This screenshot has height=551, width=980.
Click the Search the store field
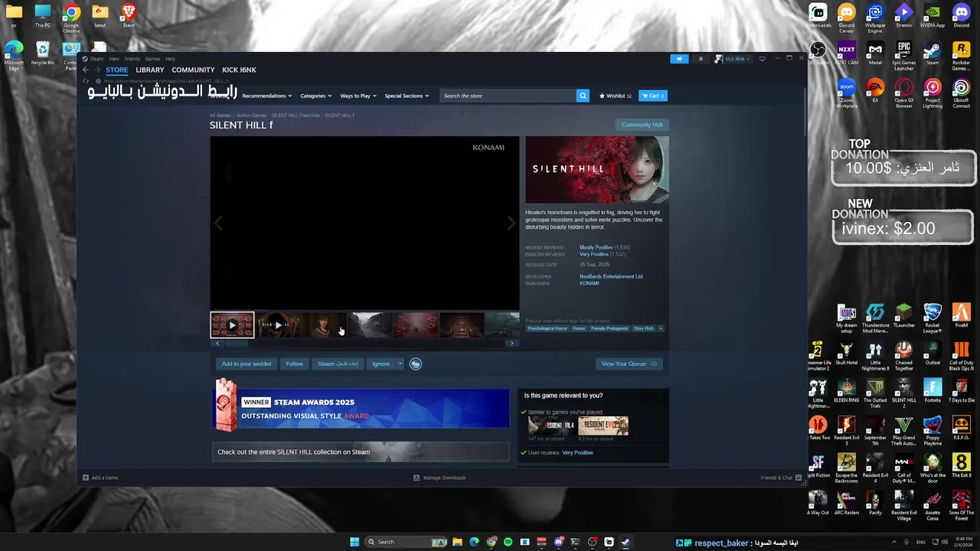[x=508, y=96]
